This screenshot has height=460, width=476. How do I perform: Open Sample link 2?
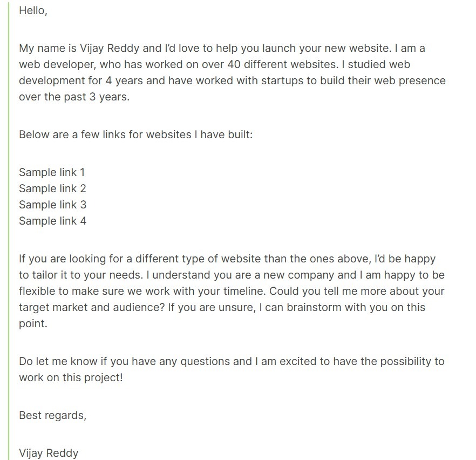[52, 188]
